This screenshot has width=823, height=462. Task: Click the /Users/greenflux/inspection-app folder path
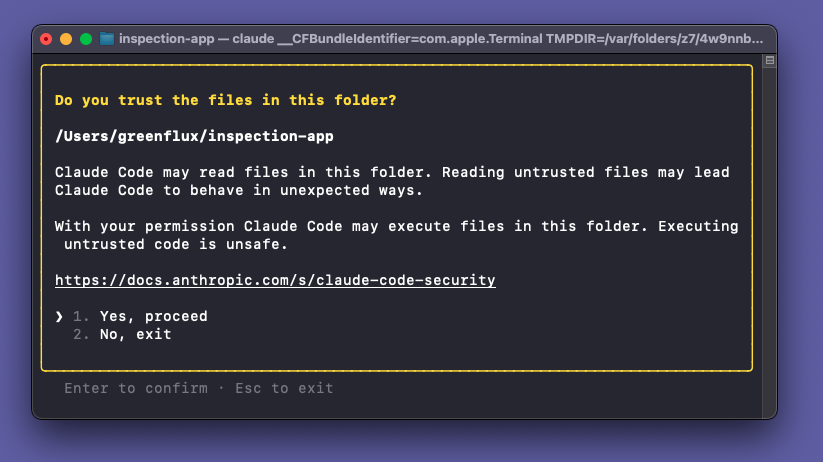point(194,136)
